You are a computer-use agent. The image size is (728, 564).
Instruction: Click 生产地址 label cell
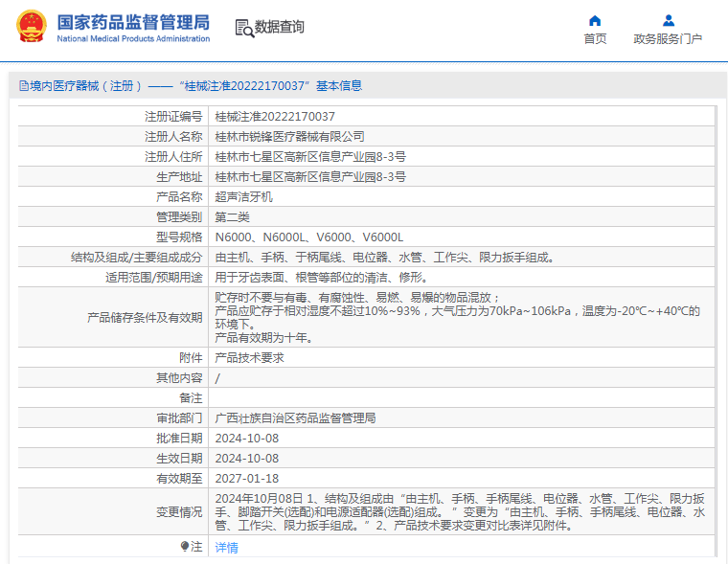click(179, 177)
